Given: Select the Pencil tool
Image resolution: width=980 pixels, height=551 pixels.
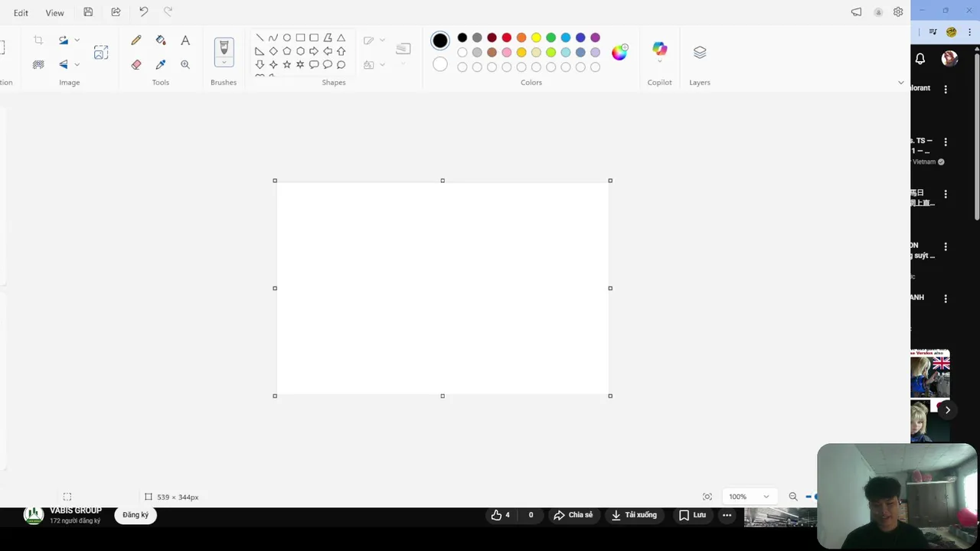Looking at the screenshot, I should (x=136, y=40).
